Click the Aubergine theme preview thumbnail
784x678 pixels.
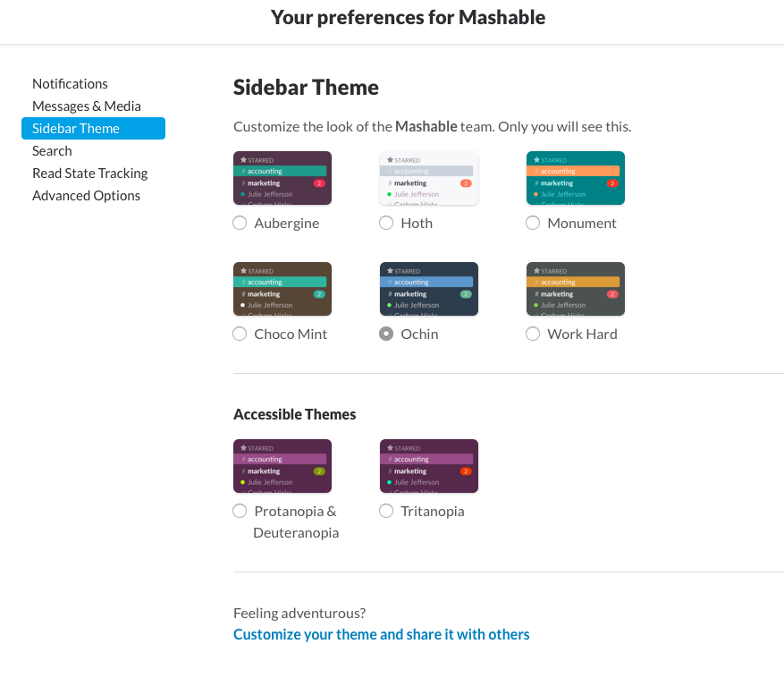click(x=282, y=178)
